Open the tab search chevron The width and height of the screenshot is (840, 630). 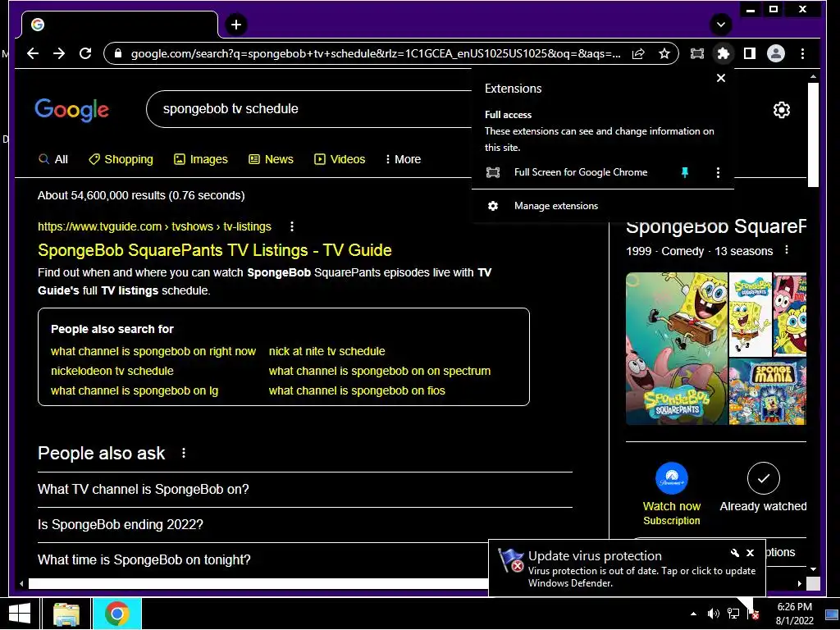[721, 25]
